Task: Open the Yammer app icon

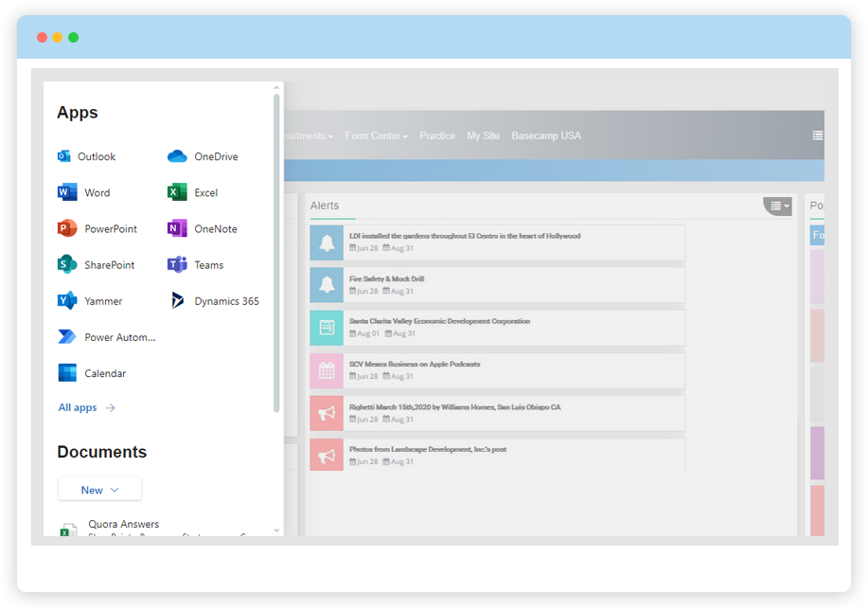Action: tap(67, 301)
